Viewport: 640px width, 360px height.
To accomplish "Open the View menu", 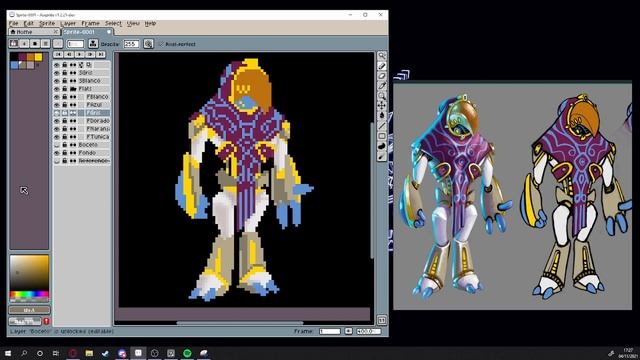I will tap(133, 23).
